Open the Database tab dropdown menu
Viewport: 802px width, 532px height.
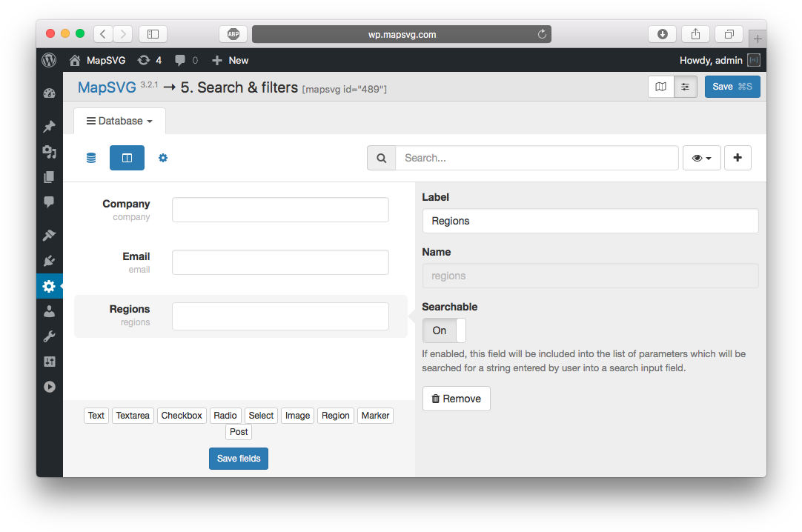point(119,120)
